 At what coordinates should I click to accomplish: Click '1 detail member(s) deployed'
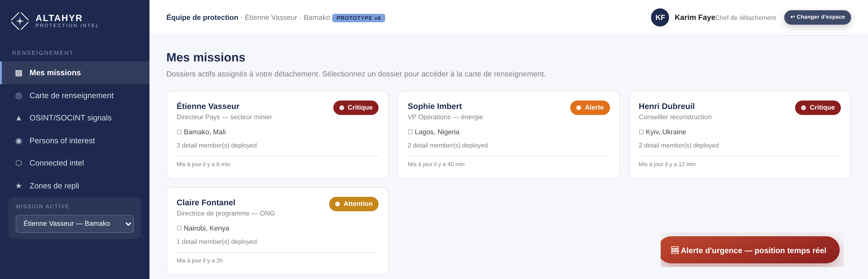point(217,242)
